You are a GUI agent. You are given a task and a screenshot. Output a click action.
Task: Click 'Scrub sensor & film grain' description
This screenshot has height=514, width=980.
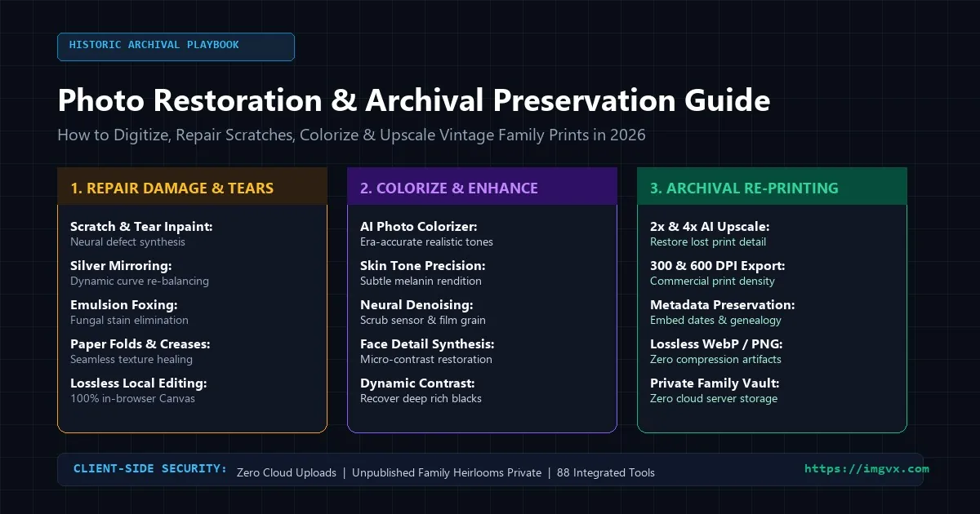click(422, 321)
